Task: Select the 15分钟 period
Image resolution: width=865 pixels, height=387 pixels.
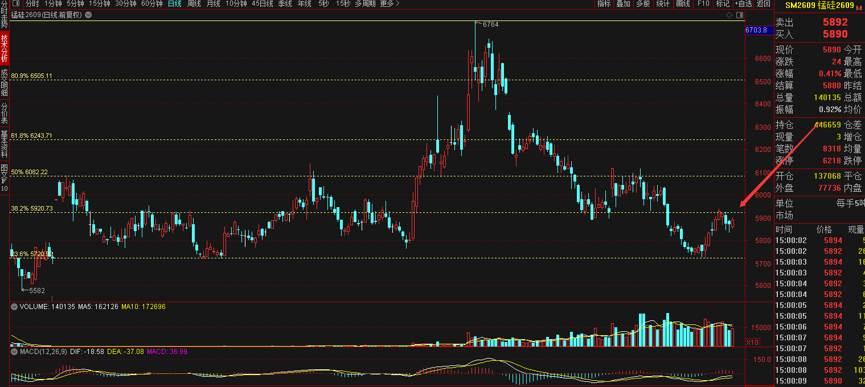Action: [x=99, y=3]
